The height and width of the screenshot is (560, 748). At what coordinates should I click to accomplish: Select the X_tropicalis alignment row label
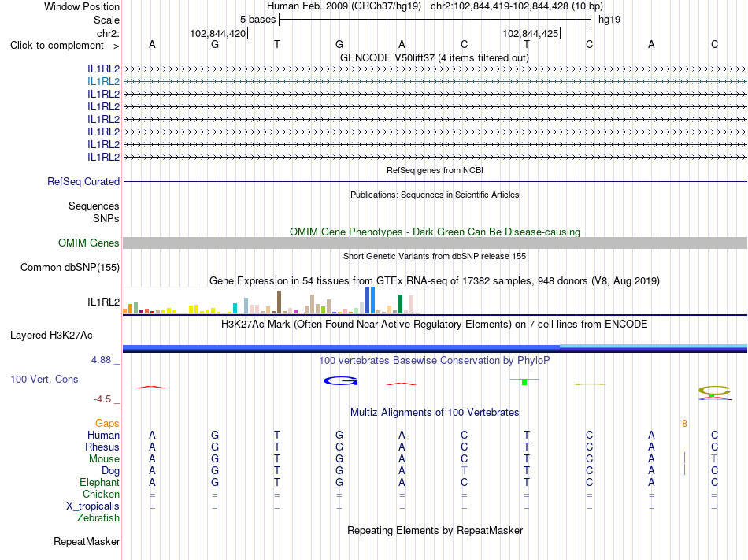[93, 506]
